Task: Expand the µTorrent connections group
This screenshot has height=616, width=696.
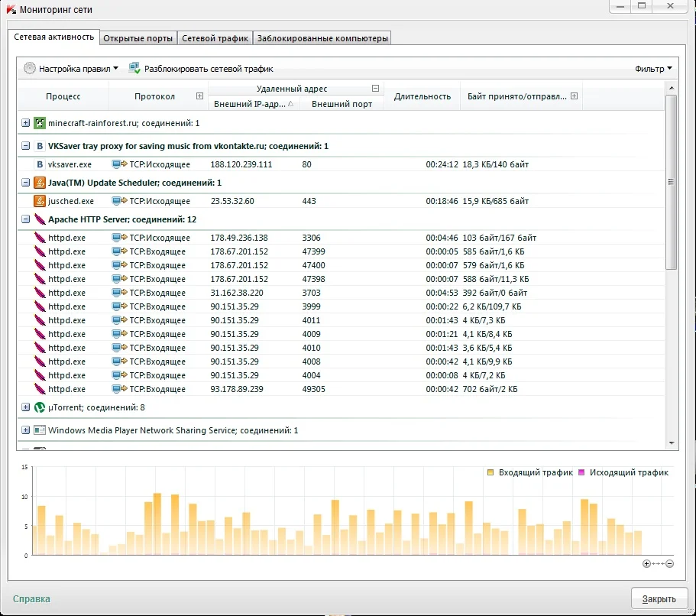Action: point(25,407)
